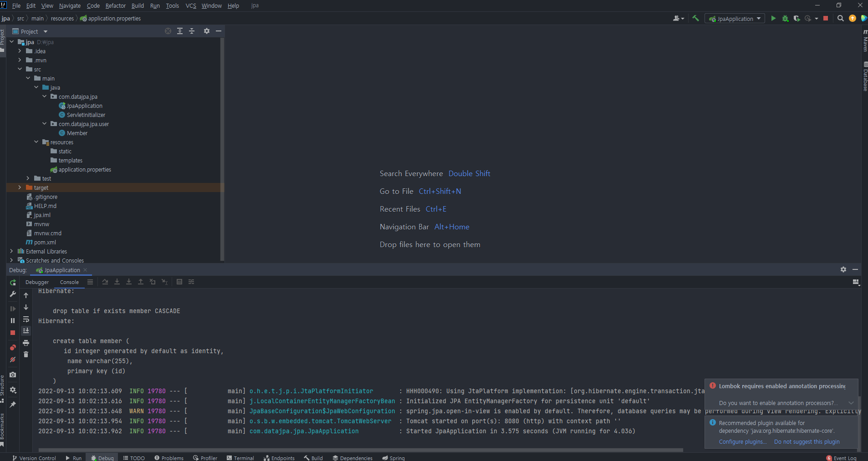Open Project panel options gear
This screenshot has width=868, height=461.
tap(207, 31)
